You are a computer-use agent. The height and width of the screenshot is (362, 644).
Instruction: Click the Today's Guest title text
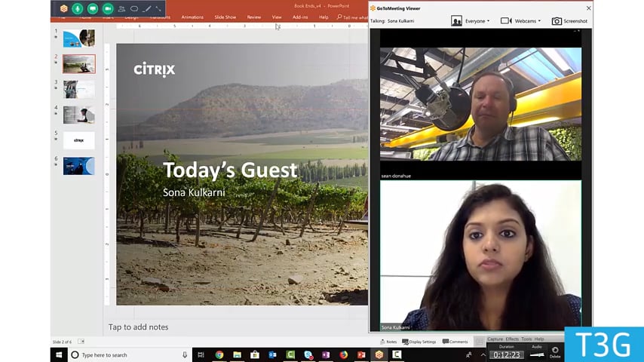(x=230, y=170)
